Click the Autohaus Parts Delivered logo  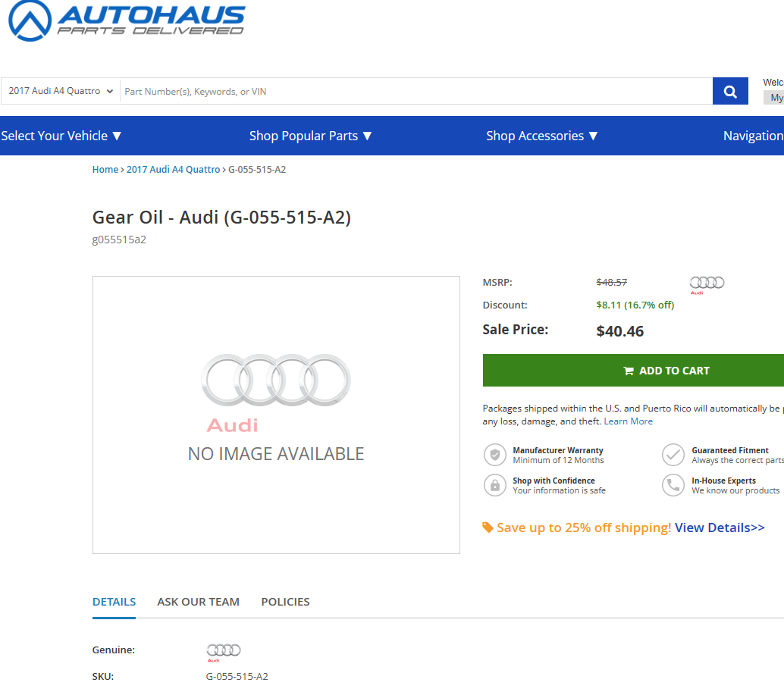125,21
